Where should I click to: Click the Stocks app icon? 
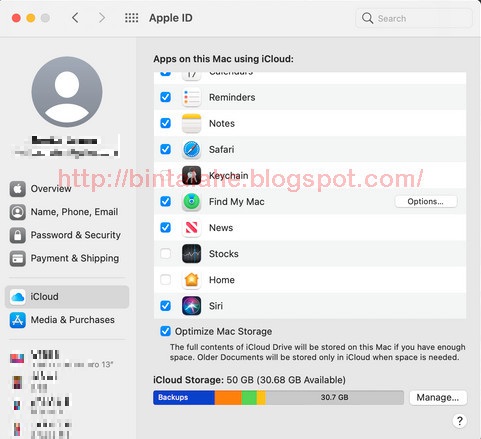[x=191, y=254]
